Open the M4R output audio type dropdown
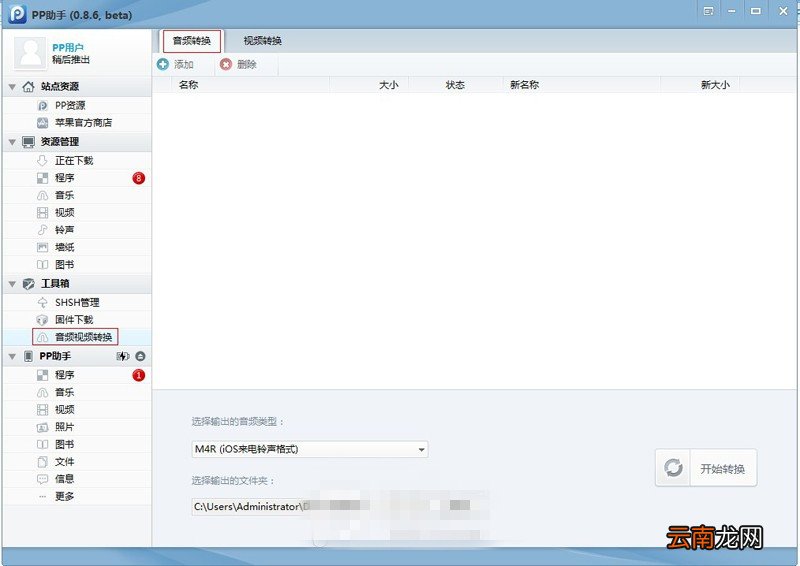 point(310,449)
